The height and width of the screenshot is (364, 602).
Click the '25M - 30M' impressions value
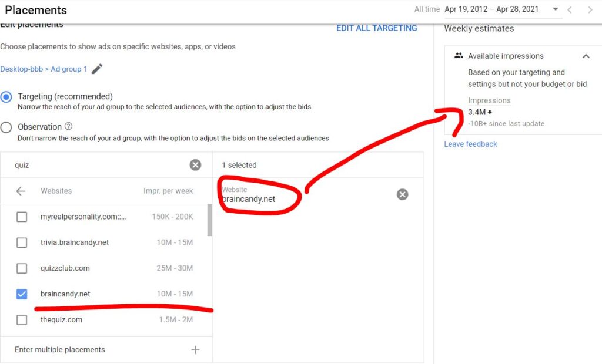click(175, 268)
